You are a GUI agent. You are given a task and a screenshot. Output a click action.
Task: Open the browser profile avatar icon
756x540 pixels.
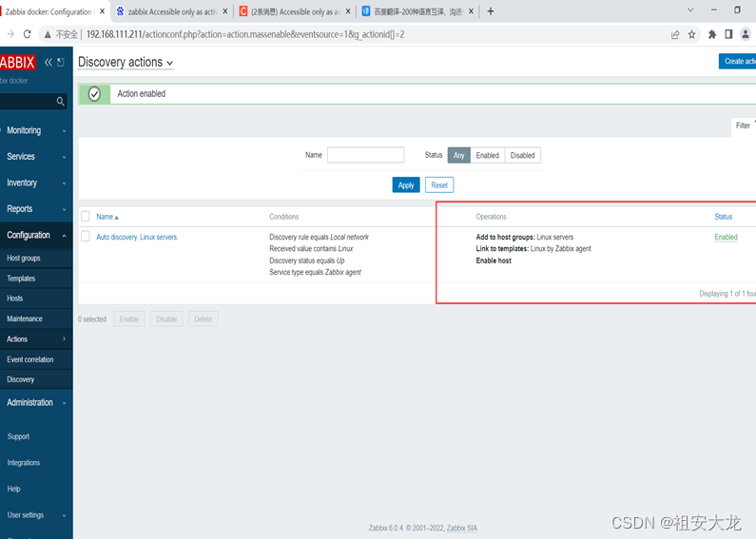[746, 34]
